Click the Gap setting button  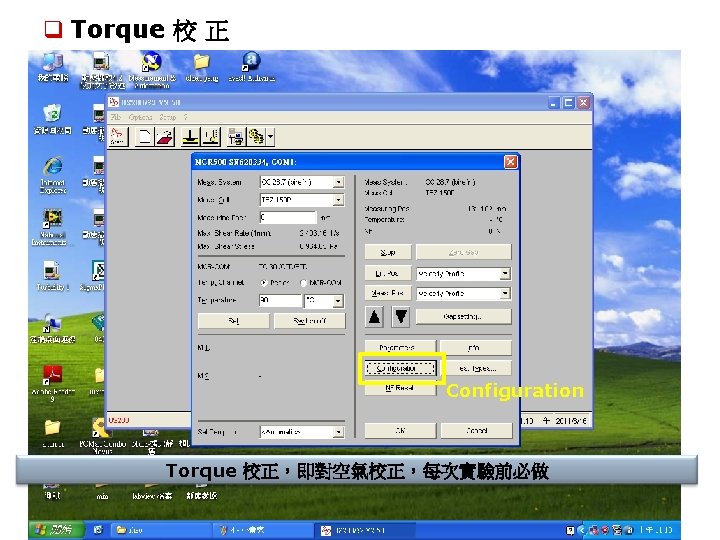coord(463,316)
